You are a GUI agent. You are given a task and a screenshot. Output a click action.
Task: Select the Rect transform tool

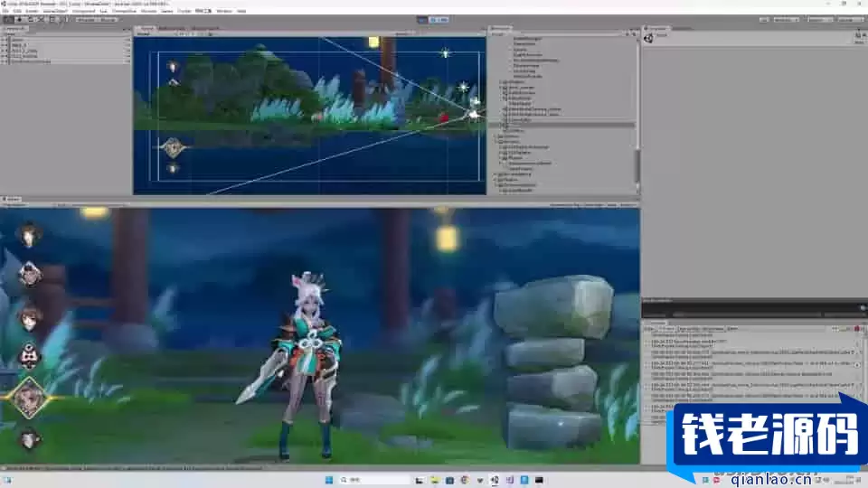click(54, 19)
